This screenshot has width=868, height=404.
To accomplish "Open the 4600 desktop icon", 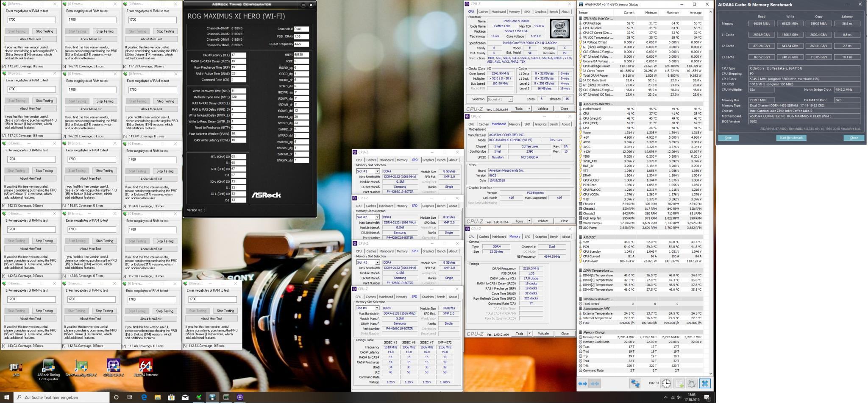I will pyautogui.click(x=16, y=368).
